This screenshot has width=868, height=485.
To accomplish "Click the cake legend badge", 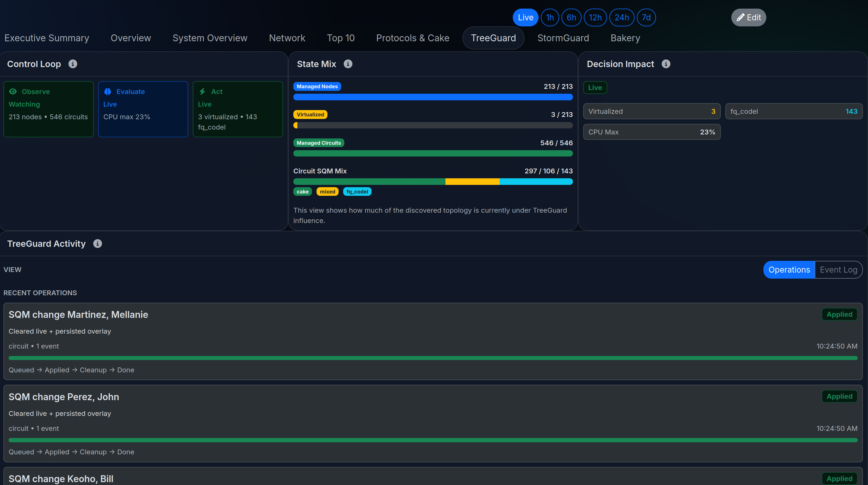I will [303, 191].
